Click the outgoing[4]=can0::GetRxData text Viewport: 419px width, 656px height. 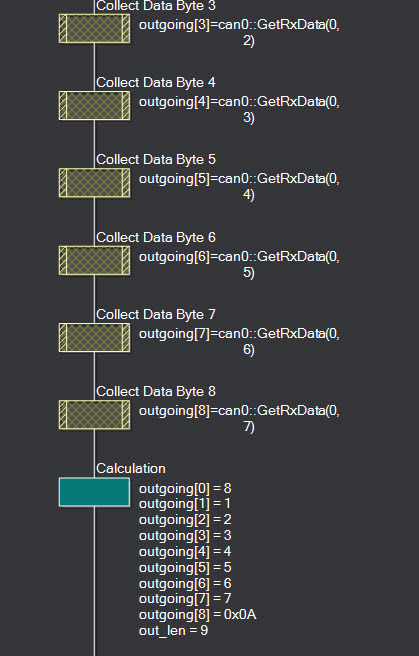(239, 110)
